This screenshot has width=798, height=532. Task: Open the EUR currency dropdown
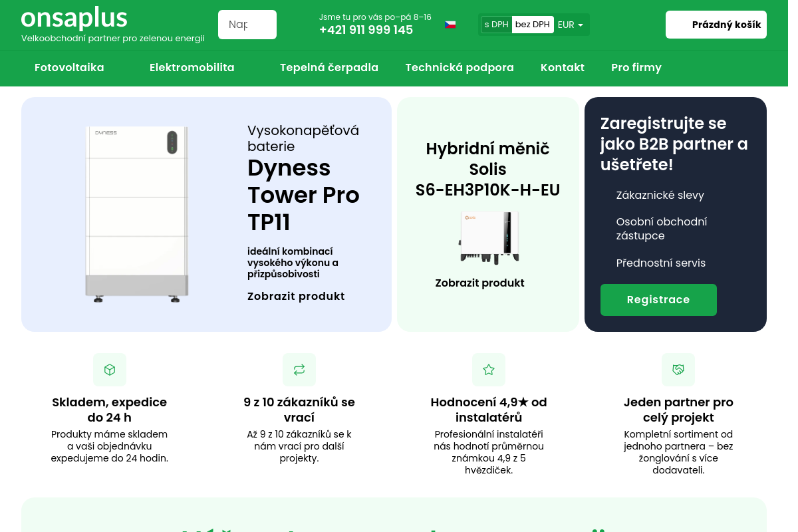click(x=571, y=25)
